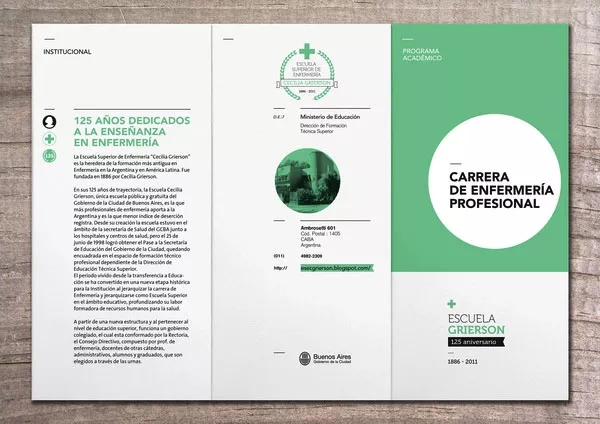Click the paragraph starting En sus 125 años
This screenshot has width=600, height=424.
click(132, 229)
